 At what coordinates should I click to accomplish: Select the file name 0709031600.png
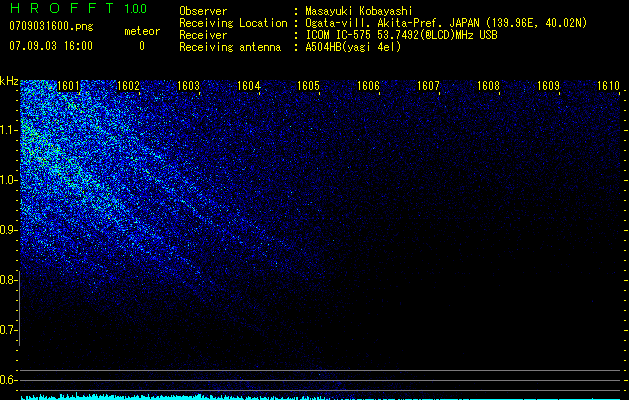tap(51, 26)
